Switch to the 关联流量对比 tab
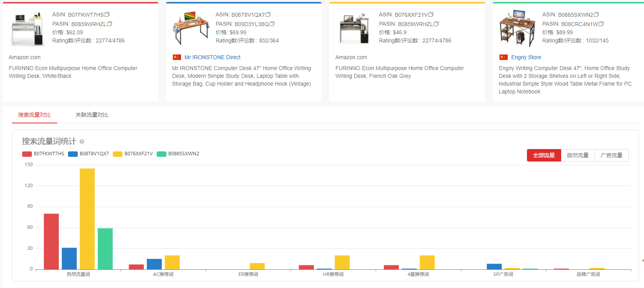This screenshot has height=288, width=644. point(92,115)
